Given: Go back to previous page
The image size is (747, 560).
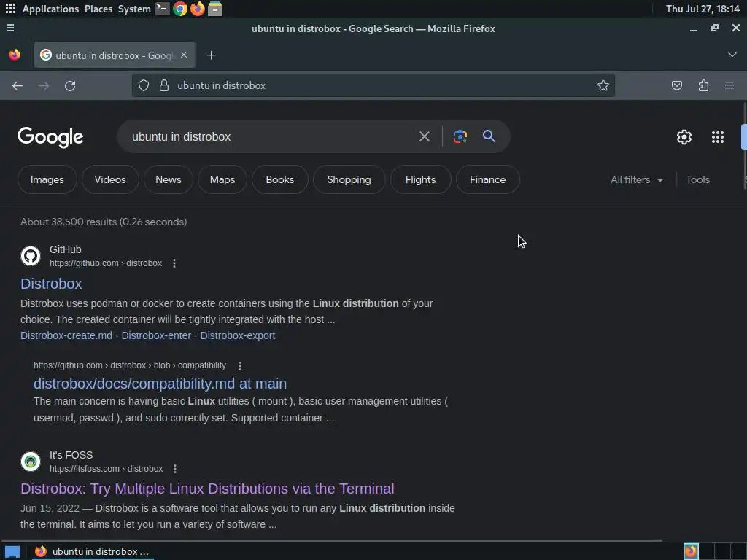Looking at the screenshot, I should [x=18, y=86].
